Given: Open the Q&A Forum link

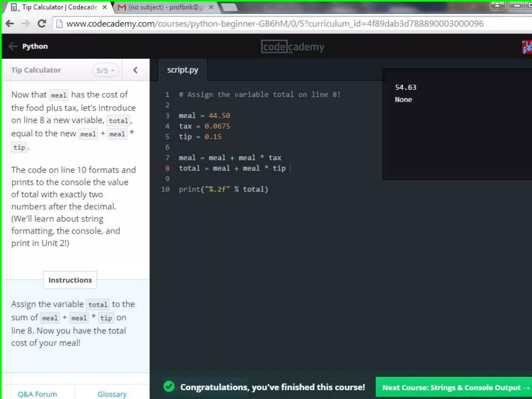Looking at the screenshot, I should tap(37, 394).
